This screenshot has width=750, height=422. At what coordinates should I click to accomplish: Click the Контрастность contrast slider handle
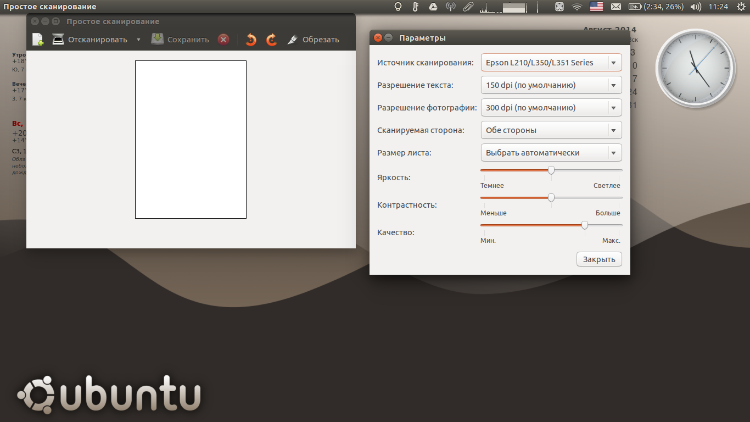[551, 198]
